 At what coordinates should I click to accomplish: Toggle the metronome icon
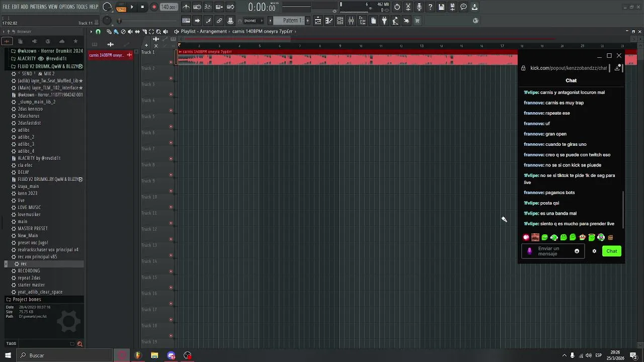coord(186,7)
